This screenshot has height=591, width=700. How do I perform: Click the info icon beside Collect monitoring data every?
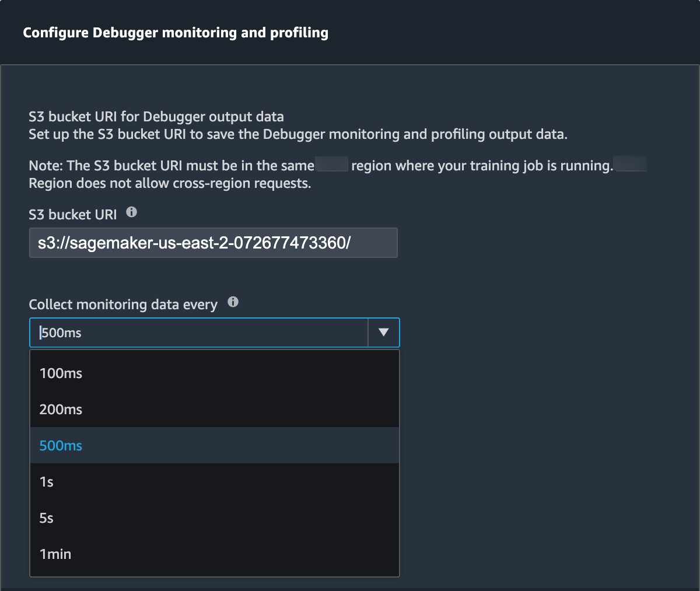click(233, 302)
